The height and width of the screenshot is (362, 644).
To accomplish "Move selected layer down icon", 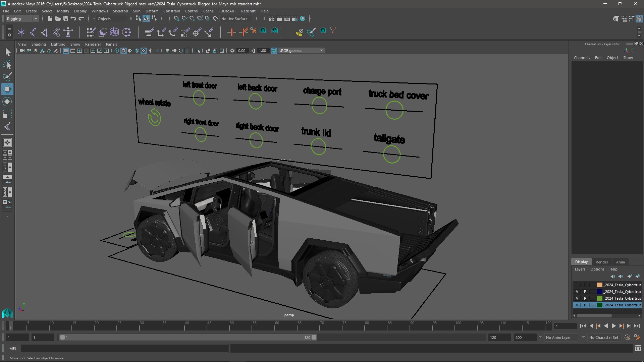I will pyautogui.click(x=621, y=276).
